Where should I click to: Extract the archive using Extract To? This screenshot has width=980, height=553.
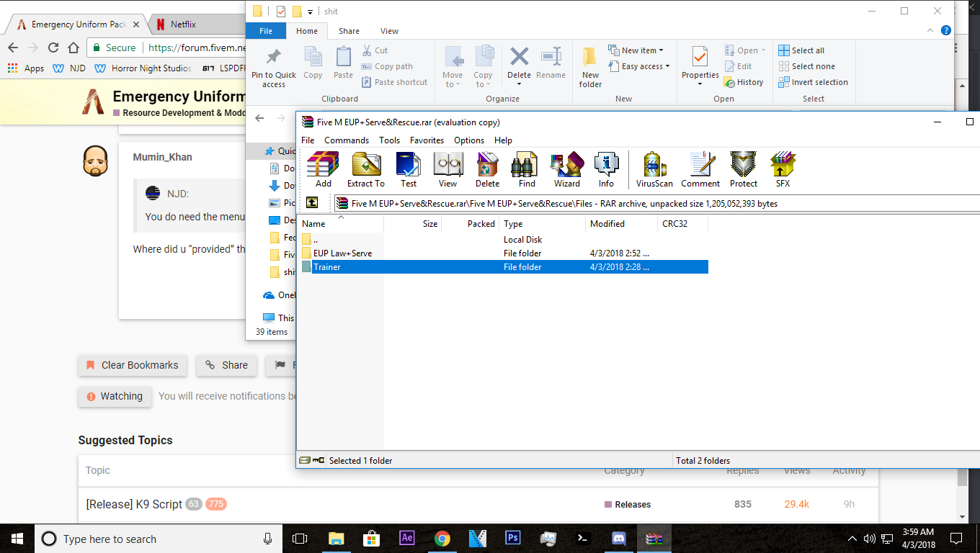(x=365, y=169)
